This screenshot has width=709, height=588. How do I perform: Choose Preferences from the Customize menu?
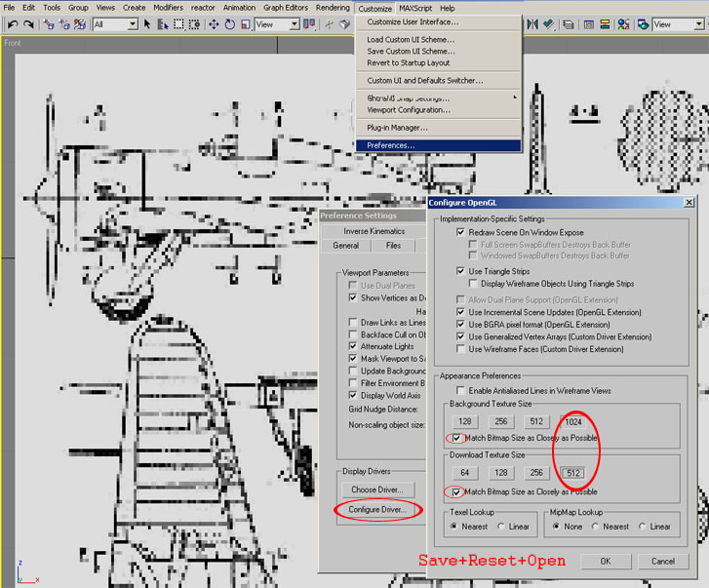point(438,145)
